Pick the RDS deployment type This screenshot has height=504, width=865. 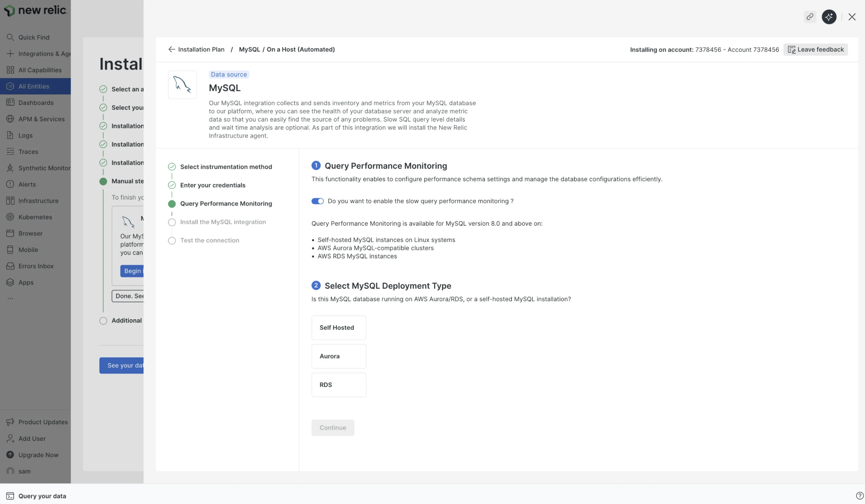click(339, 385)
